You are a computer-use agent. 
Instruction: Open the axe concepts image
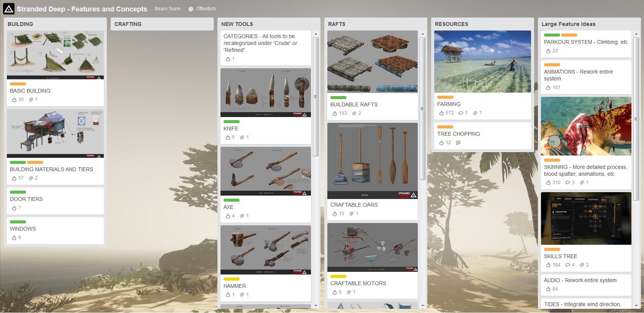[x=266, y=171]
